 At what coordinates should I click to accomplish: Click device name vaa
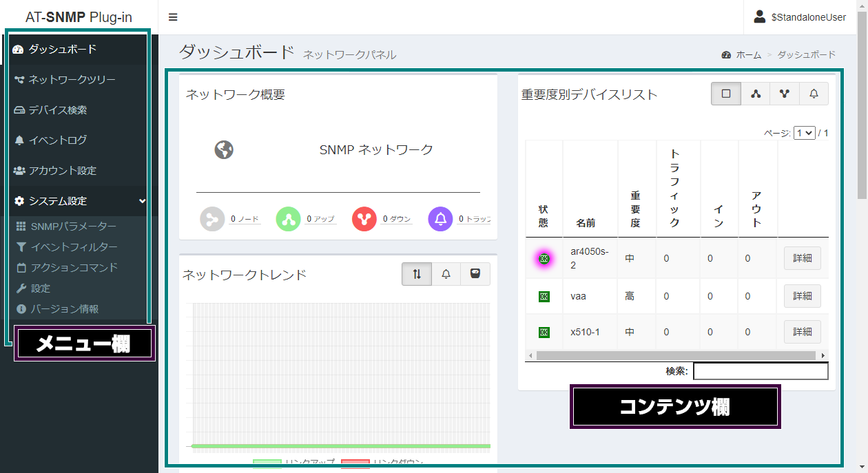(x=578, y=296)
